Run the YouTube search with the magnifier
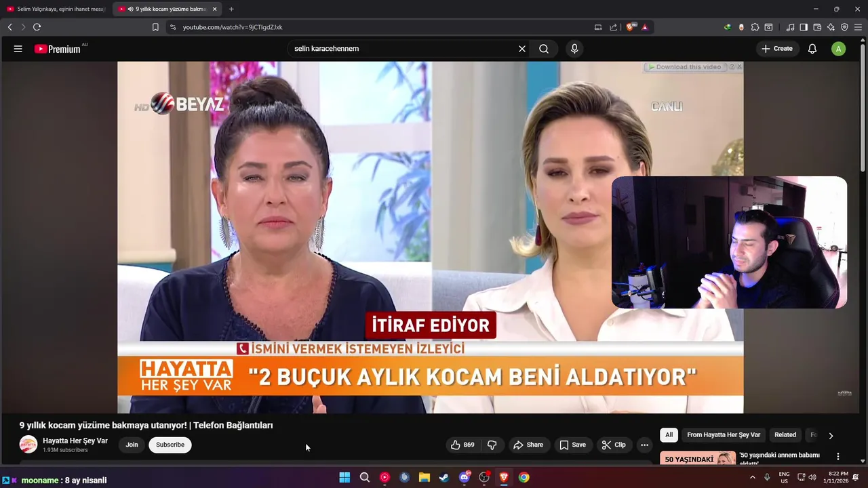The image size is (868, 488). 544,49
